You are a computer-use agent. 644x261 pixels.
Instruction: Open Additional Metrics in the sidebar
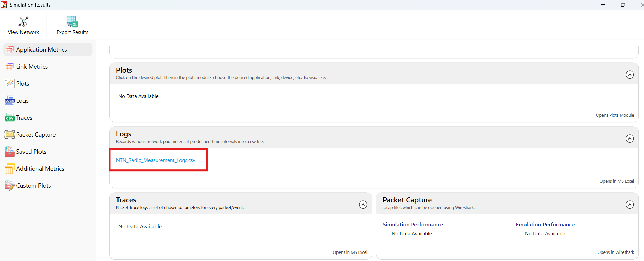click(40, 169)
